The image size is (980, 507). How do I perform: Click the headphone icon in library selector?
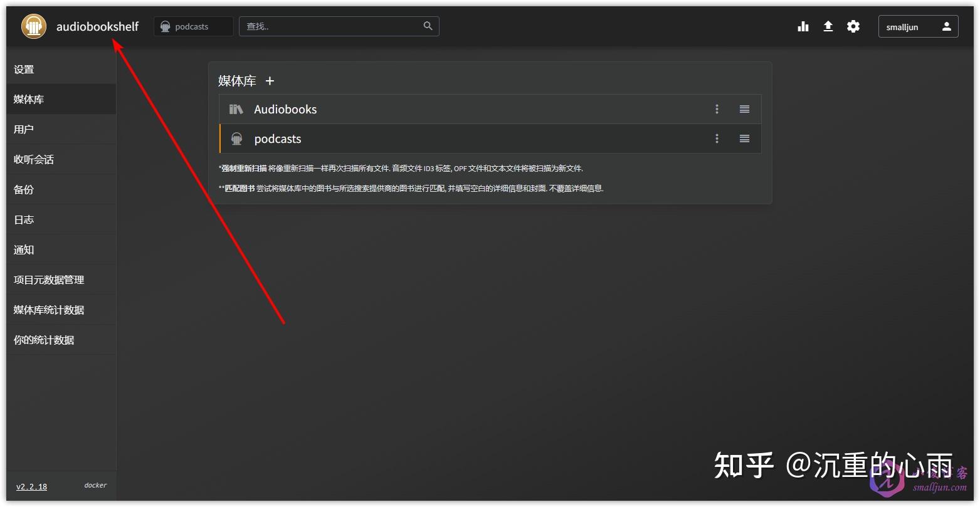[x=165, y=26]
